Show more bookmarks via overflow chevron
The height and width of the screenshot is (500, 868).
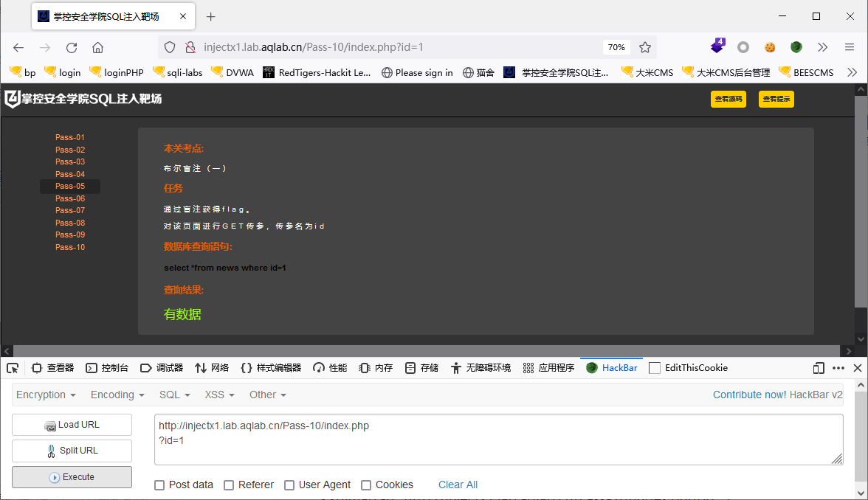tap(852, 72)
